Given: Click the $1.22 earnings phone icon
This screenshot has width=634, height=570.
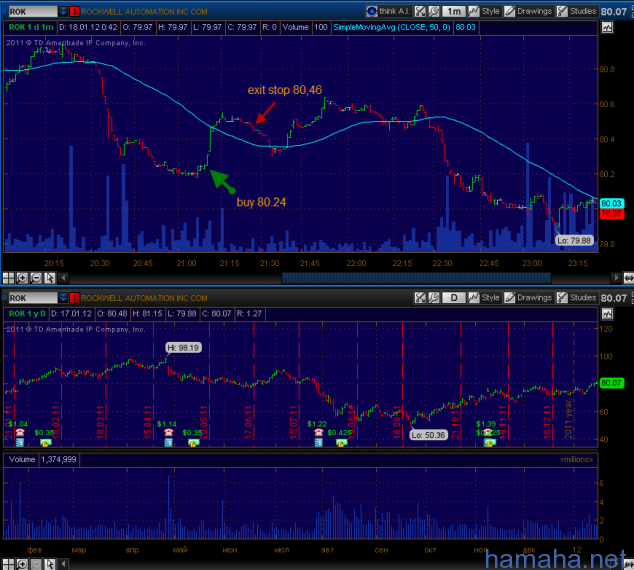Looking at the screenshot, I should [319, 433].
